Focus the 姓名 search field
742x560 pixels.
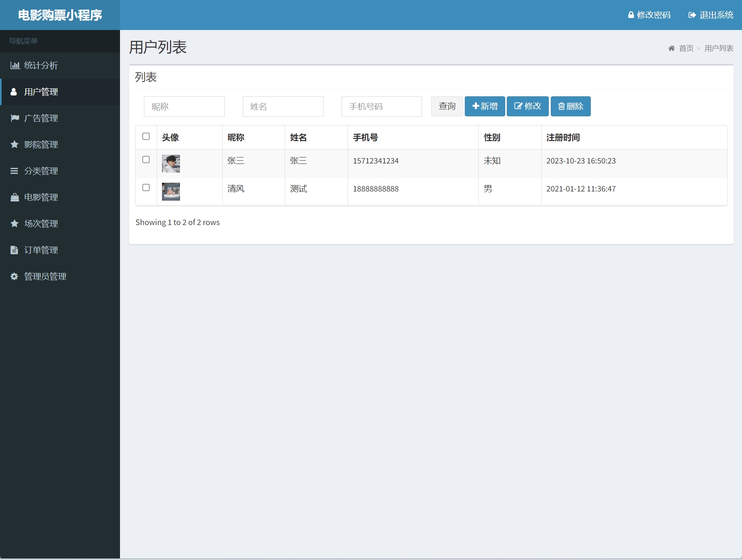pos(283,106)
